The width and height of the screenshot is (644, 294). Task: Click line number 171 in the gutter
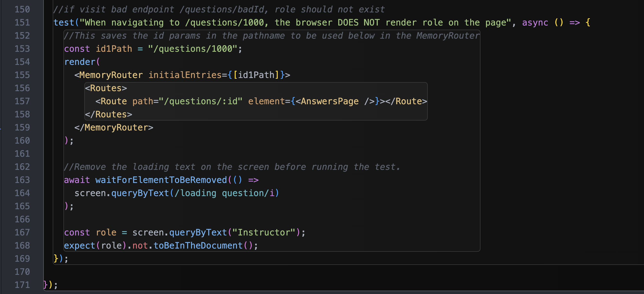pyautogui.click(x=22, y=285)
